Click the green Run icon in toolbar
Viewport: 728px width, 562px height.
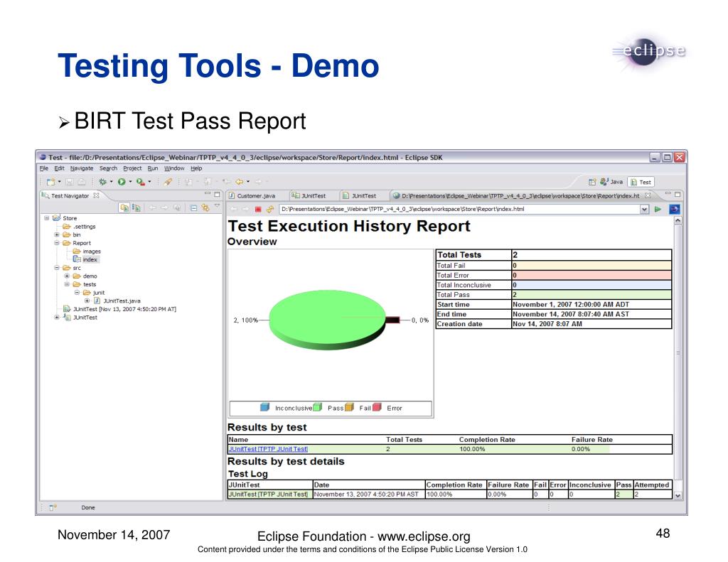122,182
